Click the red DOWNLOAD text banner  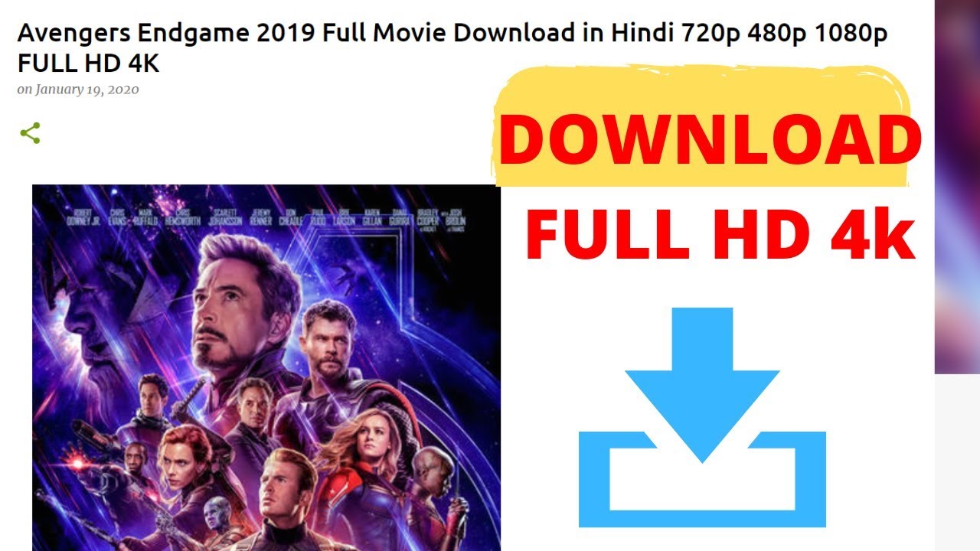pos(709,142)
